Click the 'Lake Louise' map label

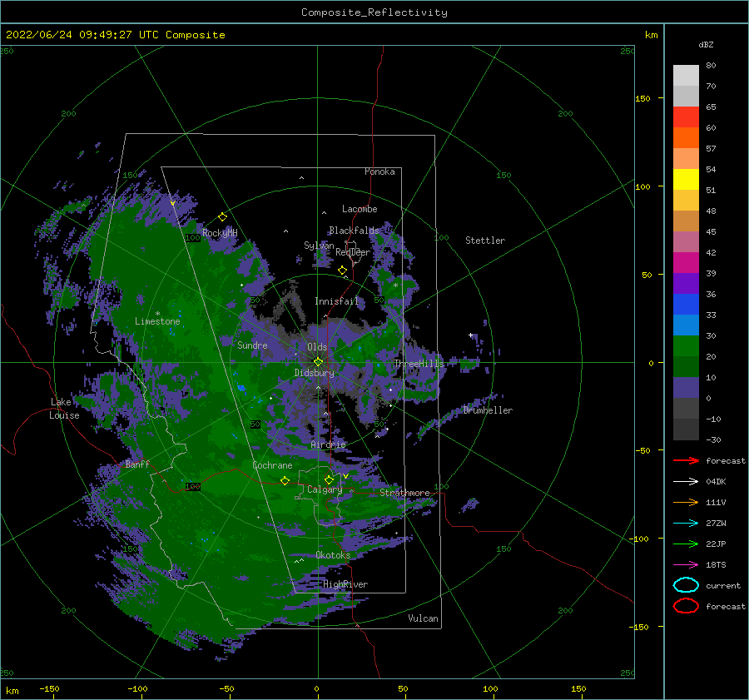tap(64, 409)
